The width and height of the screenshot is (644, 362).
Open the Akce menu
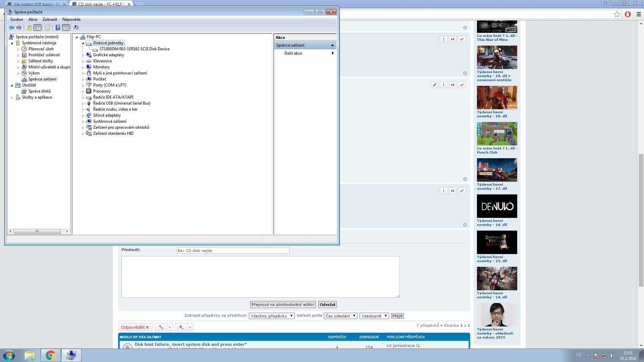click(x=33, y=19)
